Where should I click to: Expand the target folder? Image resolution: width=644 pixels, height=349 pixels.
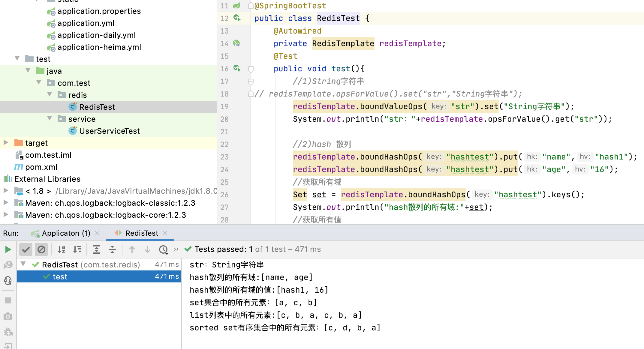click(6, 143)
